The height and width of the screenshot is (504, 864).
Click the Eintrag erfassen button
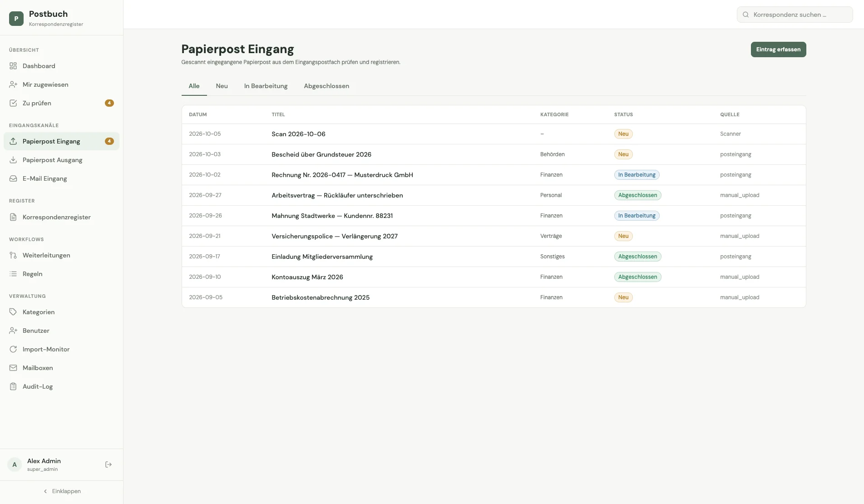coord(778,49)
